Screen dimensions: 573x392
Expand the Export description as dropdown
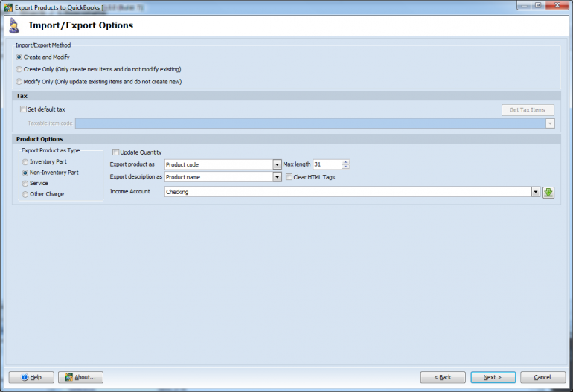(278, 177)
